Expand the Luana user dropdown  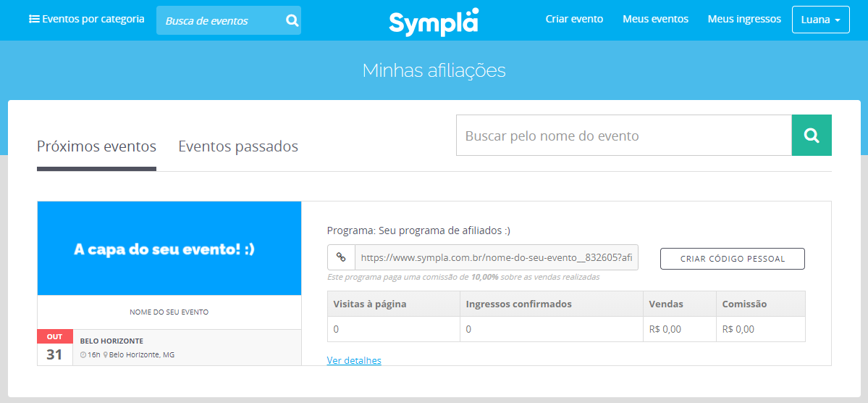820,20
